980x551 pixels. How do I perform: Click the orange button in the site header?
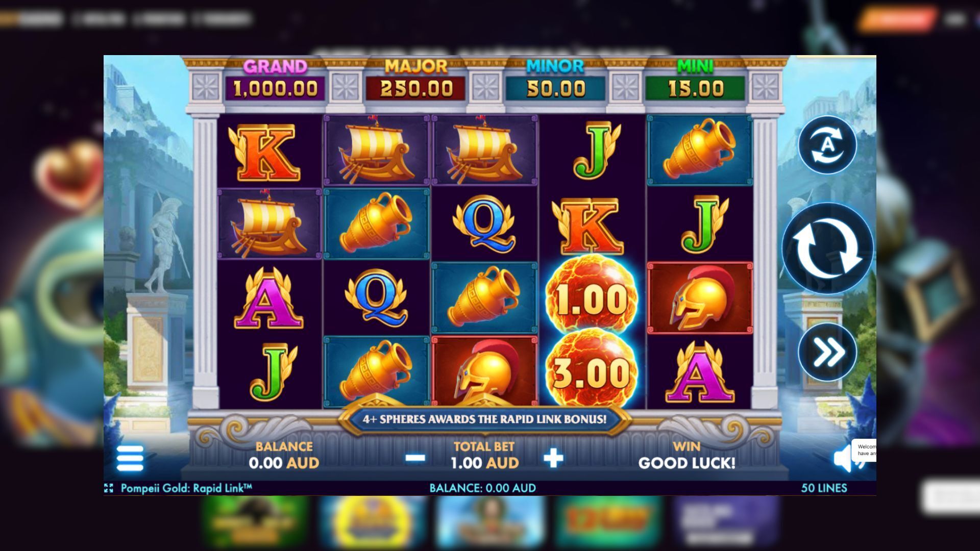(897, 19)
